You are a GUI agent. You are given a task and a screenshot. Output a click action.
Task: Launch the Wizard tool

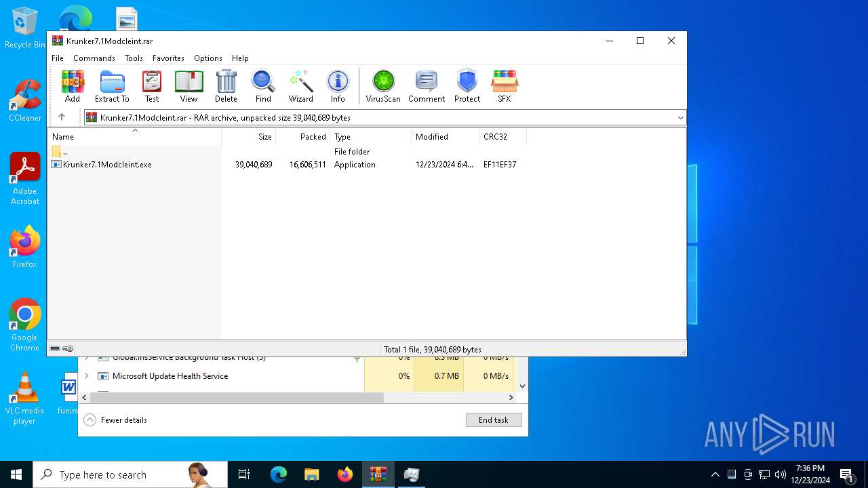pos(300,86)
